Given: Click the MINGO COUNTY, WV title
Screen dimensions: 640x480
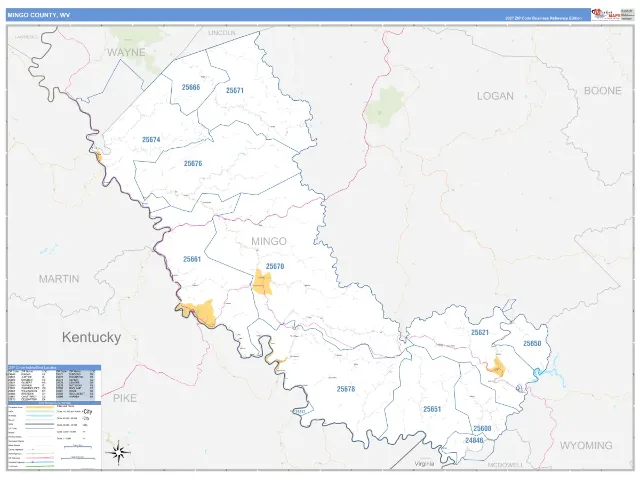Looking at the screenshot, I should click(38, 15).
